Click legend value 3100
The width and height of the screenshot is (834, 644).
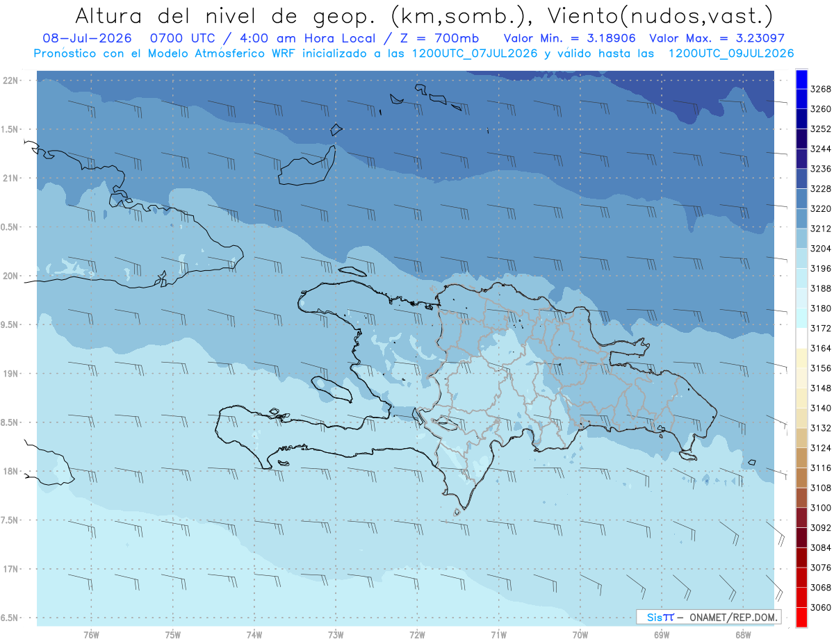click(821, 508)
